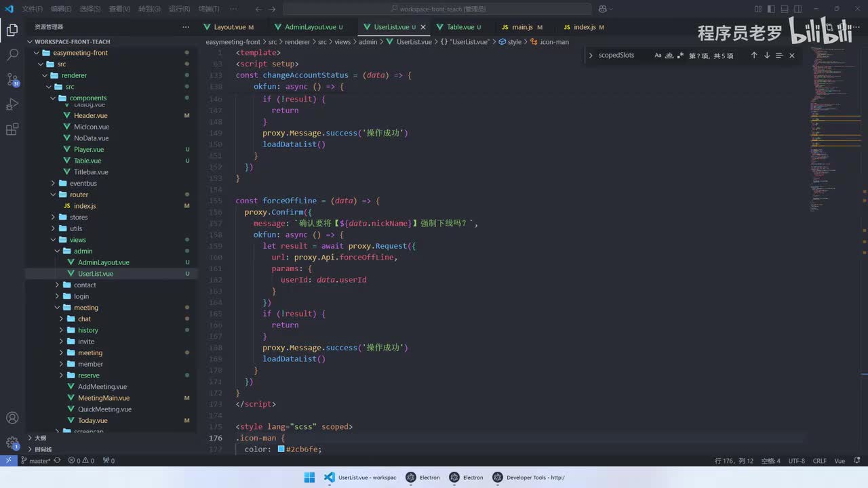The height and width of the screenshot is (488, 868).
Task: Toggle match whole word in find widget
Action: 669,56
